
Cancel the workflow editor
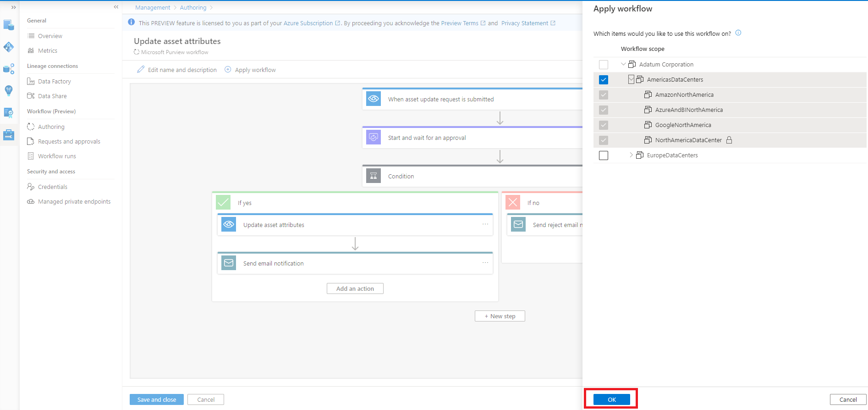(206, 399)
